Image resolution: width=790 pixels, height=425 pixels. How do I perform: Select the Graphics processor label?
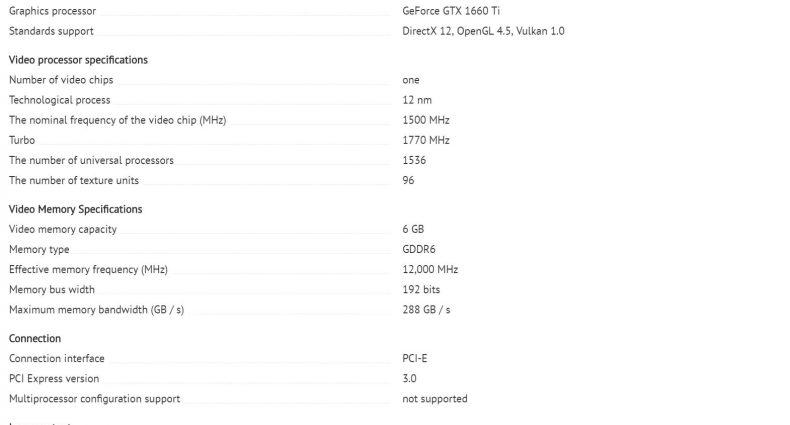pyautogui.click(x=52, y=11)
